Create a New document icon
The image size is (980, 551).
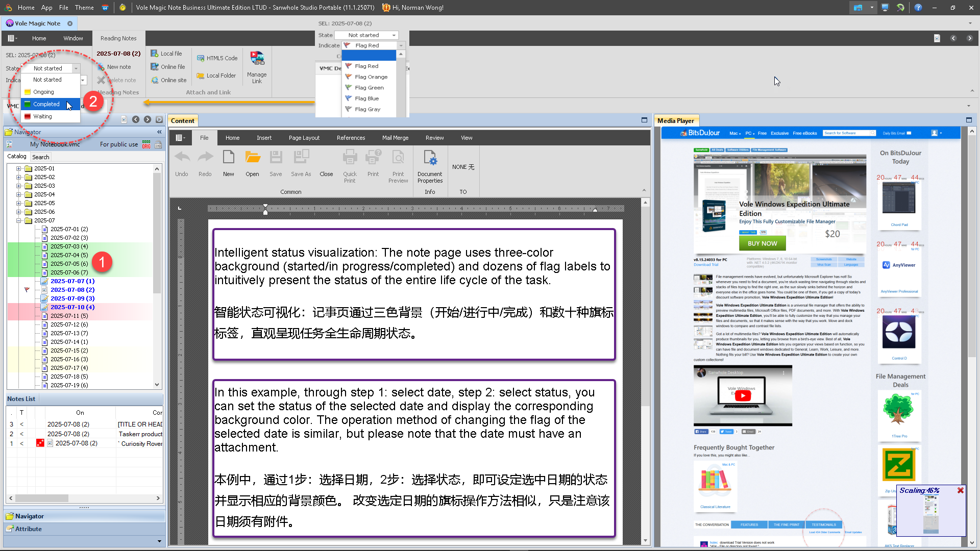coord(229,158)
